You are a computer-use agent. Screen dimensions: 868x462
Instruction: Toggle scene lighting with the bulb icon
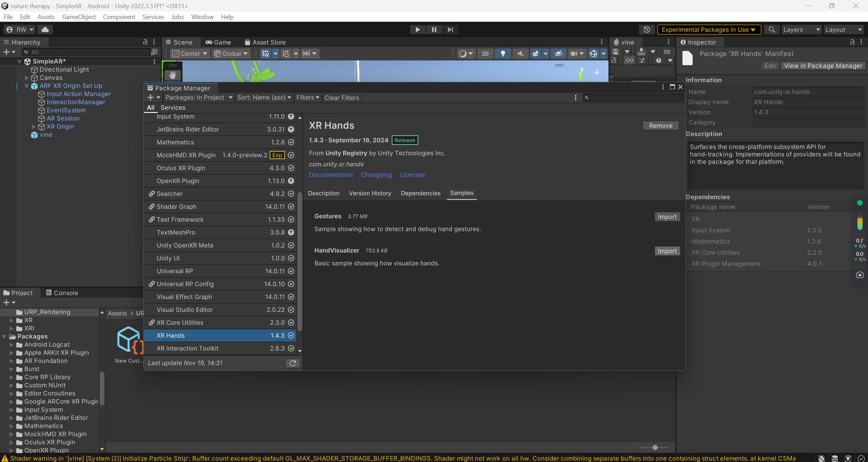tap(503, 53)
